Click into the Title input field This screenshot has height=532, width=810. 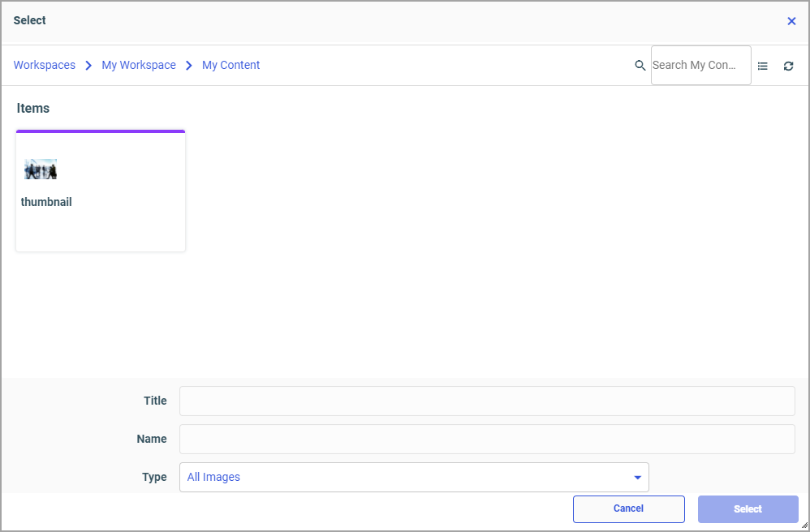point(487,401)
